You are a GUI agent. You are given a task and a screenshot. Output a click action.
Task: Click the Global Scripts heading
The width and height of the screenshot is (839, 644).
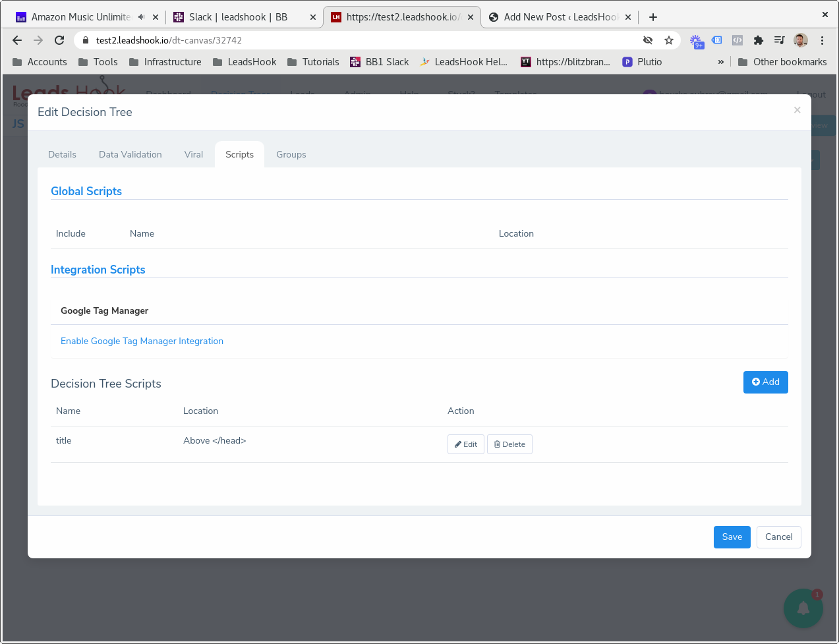click(x=86, y=191)
